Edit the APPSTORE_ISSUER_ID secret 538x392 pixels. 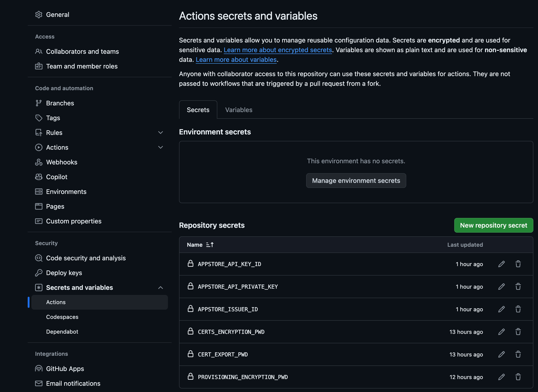[x=501, y=309]
